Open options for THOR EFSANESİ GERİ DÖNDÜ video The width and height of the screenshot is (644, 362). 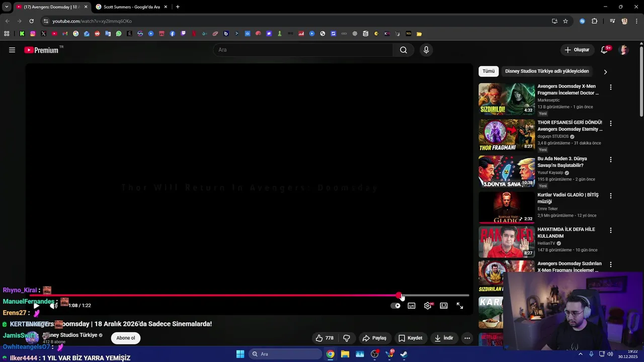(x=611, y=123)
